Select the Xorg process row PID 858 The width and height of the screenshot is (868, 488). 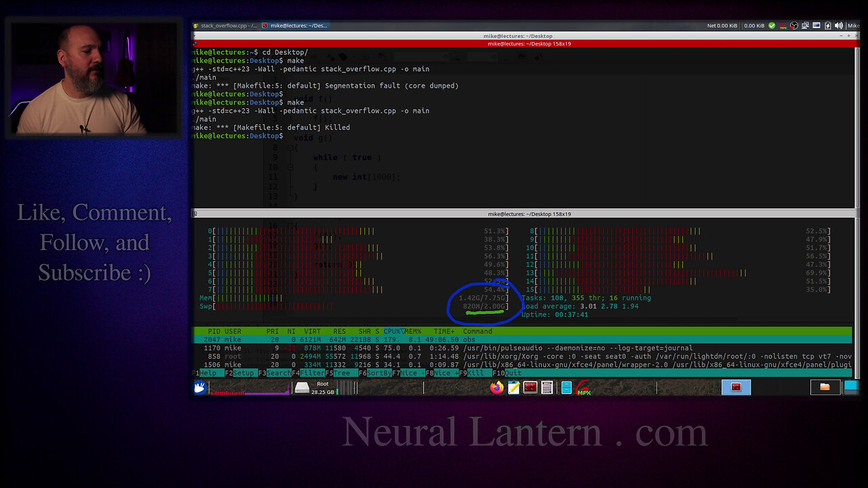[522, 357]
